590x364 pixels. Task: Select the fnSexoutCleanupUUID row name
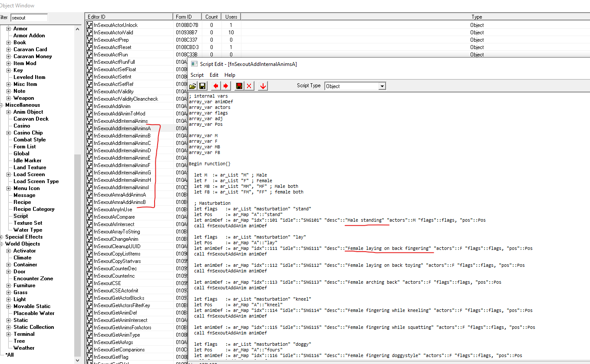pyautogui.click(x=117, y=246)
